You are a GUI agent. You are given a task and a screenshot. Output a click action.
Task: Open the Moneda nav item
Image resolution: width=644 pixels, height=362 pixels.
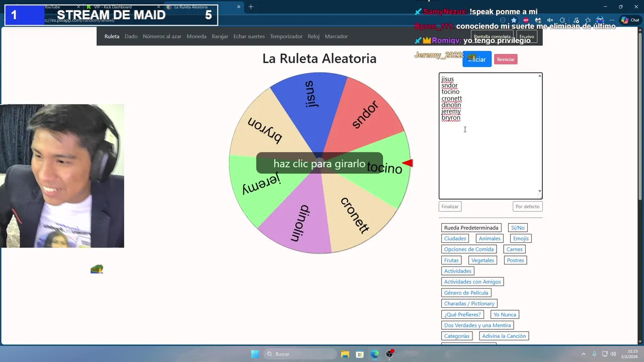196,36
